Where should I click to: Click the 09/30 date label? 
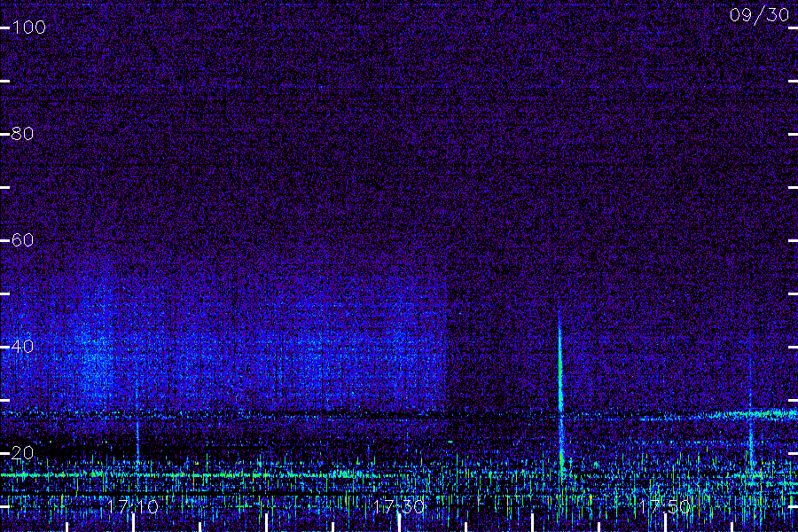pyautogui.click(x=759, y=15)
